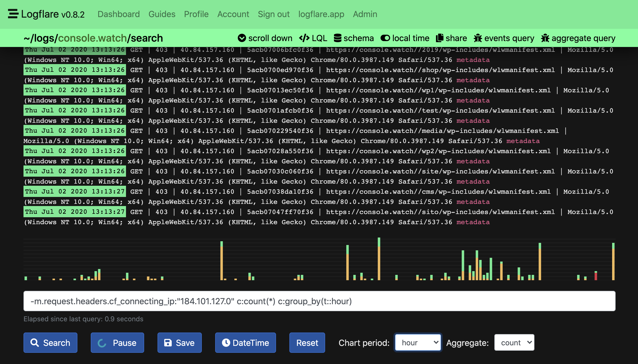Open the aggregate query bug icon
The width and height of the screenshot is (638, 364).
coord(545,38)
